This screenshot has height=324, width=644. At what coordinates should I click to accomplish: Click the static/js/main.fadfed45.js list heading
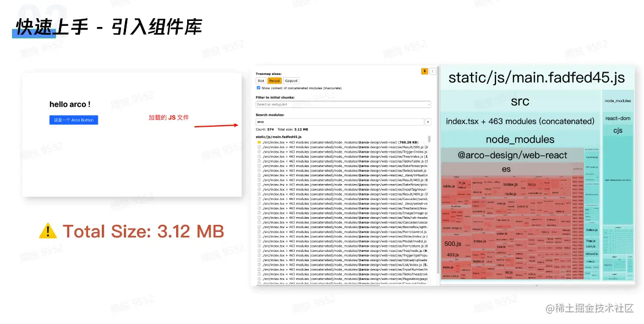coord(279,137)
